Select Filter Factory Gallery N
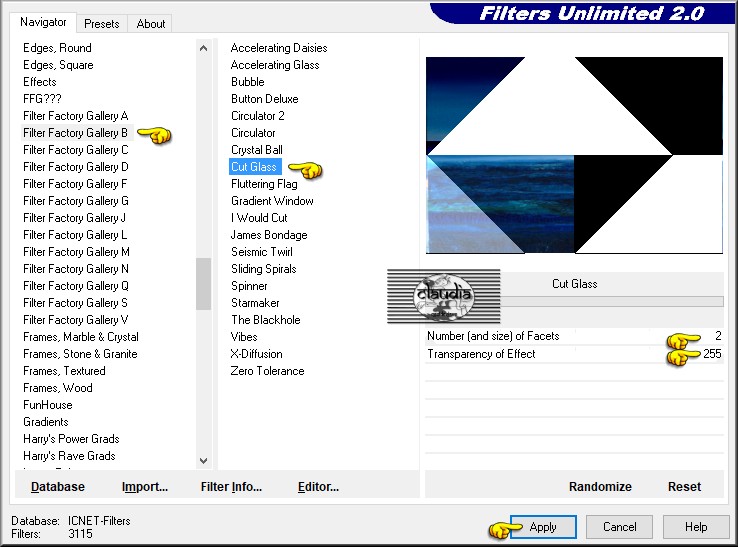The width and height of the screenshot is (738, 547). (76, 269)
